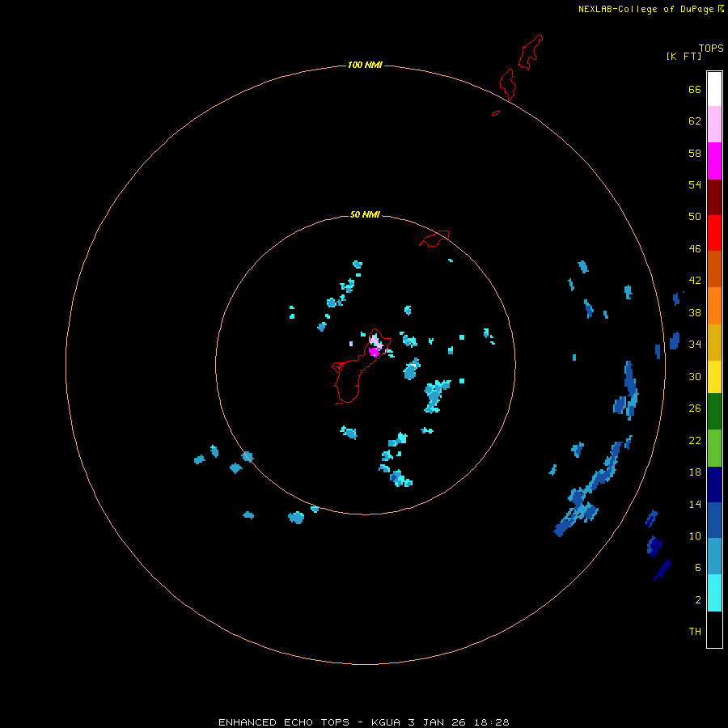The height and width of the screenshot is (728, 728).
Task: Click the "2" legend value
Action: point(698,600)
